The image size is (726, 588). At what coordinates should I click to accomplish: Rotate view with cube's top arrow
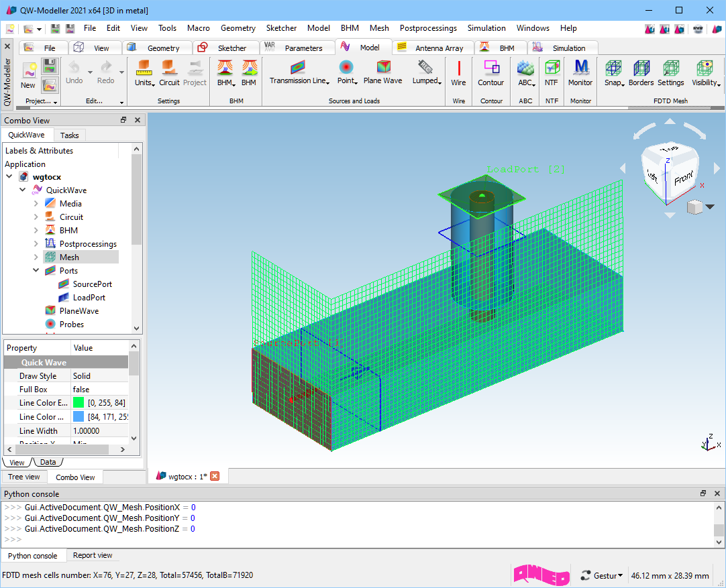pos(670,121)
